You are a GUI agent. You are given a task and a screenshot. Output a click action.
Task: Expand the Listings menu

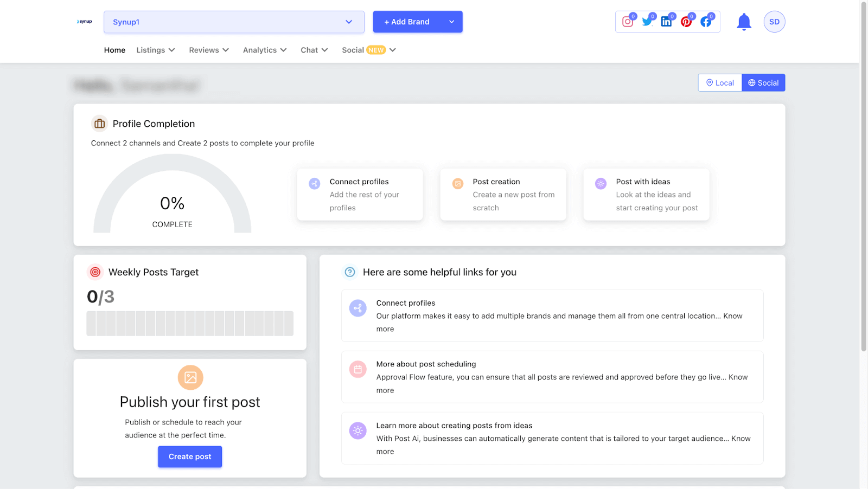(156, 50)
